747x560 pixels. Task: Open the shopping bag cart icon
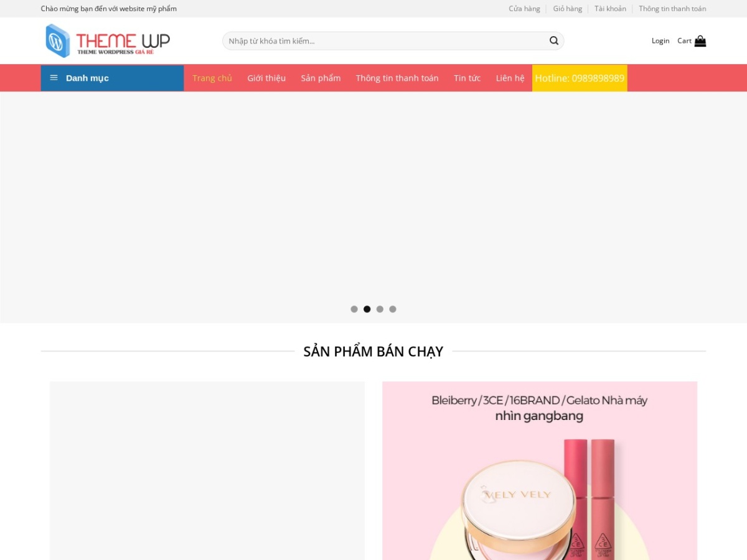coord(700,41)
